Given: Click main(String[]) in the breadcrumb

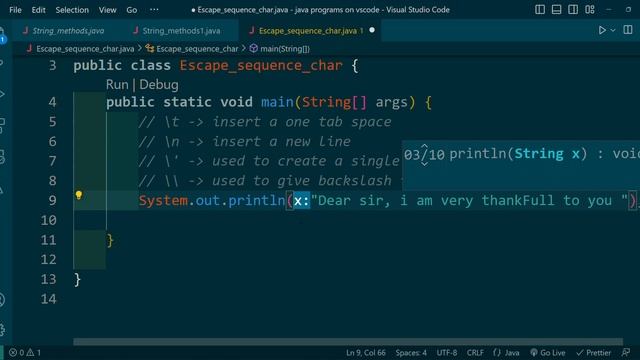Looking at the screenshot, I should [x=285, y=49].
